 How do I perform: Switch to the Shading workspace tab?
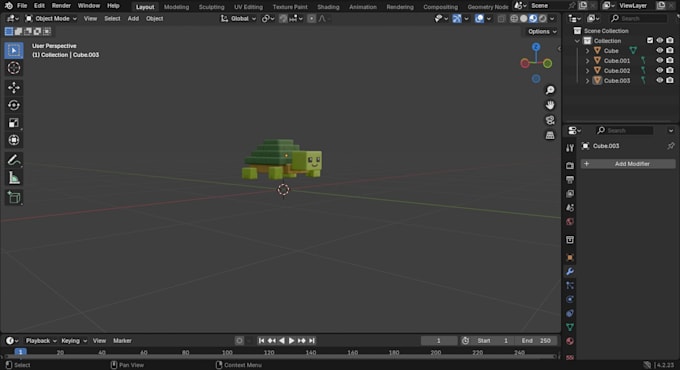328,7
